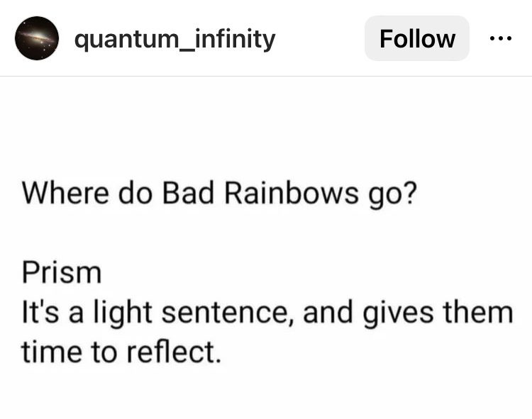Click the word 'time' in the last line
The height and width of the screenshot is (419, 532).
pos(52,352)
